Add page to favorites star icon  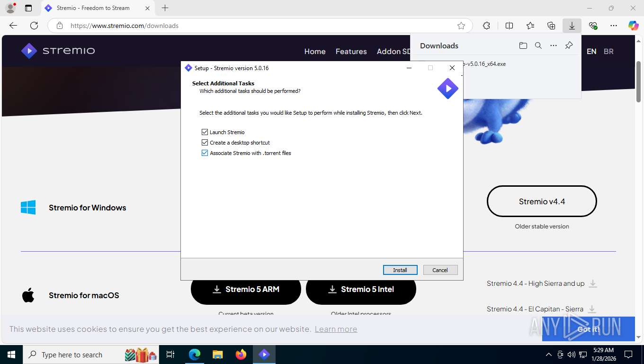(x=461, y=26)
